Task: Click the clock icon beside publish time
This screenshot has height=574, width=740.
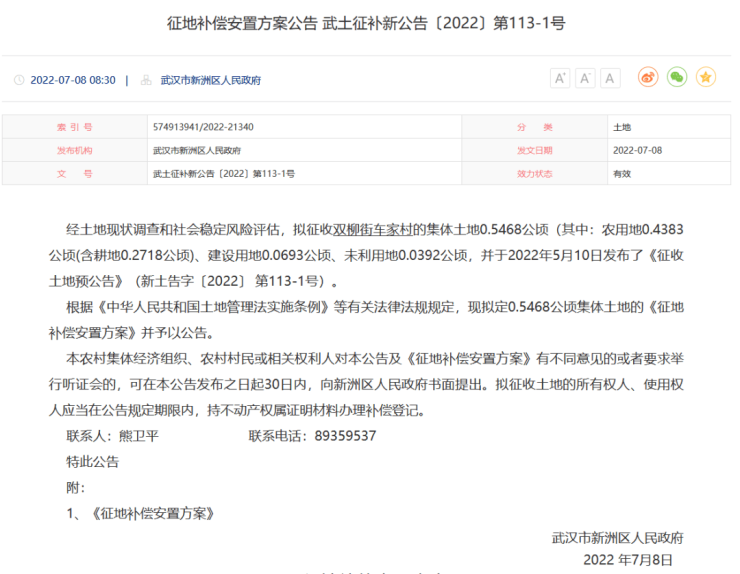Action: 19,80
